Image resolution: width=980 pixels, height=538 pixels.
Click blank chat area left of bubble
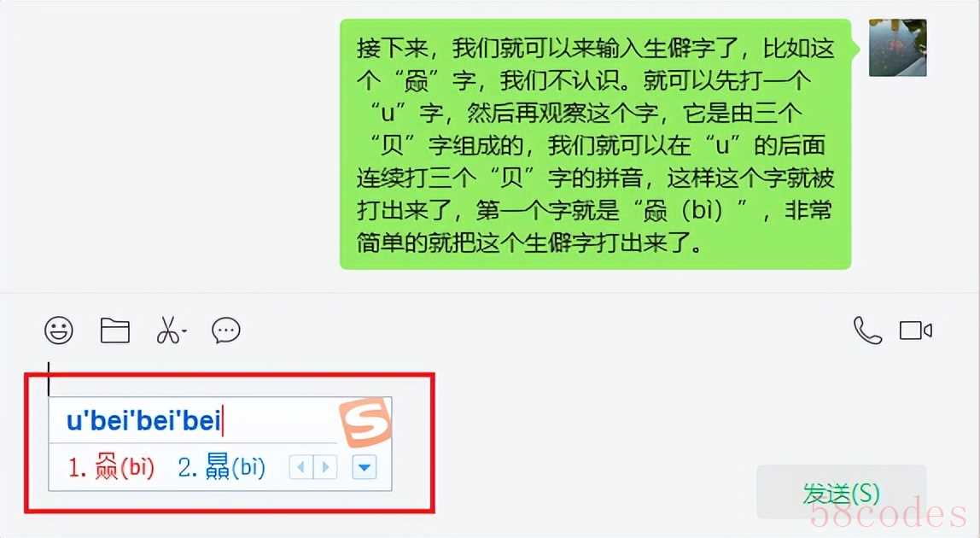point(169,143)
